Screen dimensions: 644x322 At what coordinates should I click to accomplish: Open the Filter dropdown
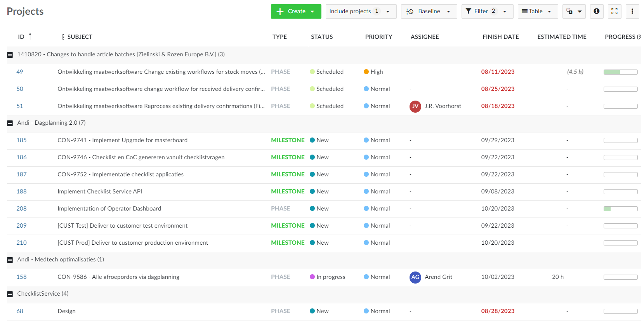coord(487,11)
